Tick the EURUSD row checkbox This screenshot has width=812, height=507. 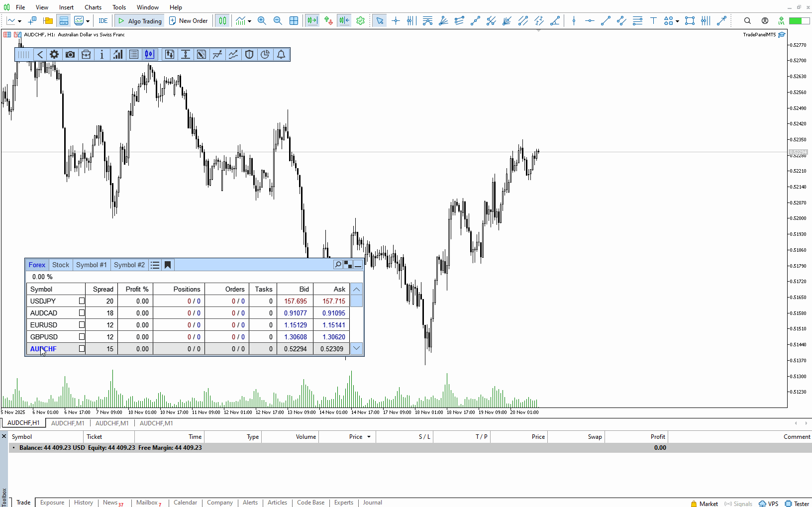(82, 325)
